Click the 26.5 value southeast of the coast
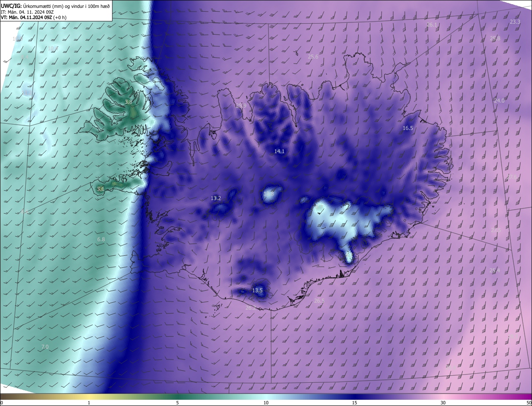The width and height of the screenshot is (532, 406). click(319, 301)
